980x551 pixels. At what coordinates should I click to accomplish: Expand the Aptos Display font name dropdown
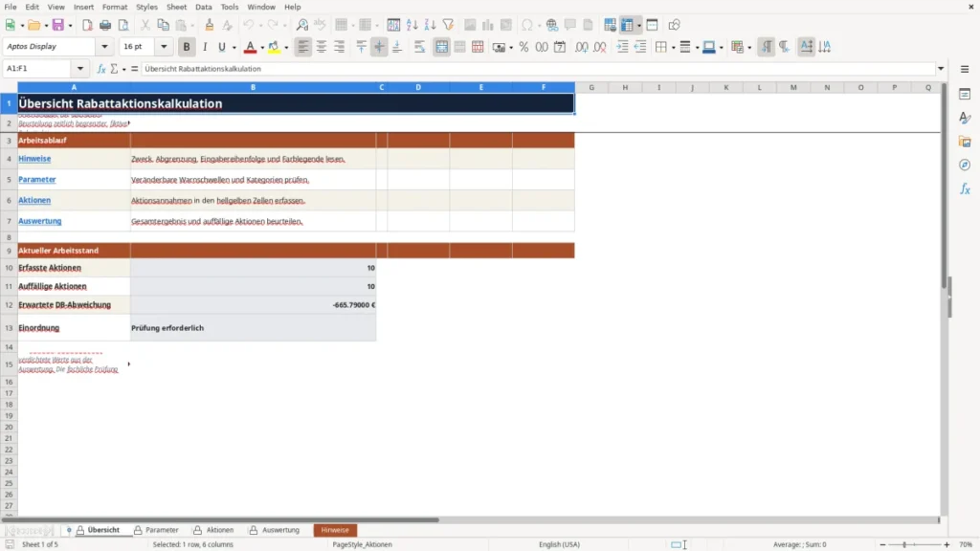pos(104,46)
